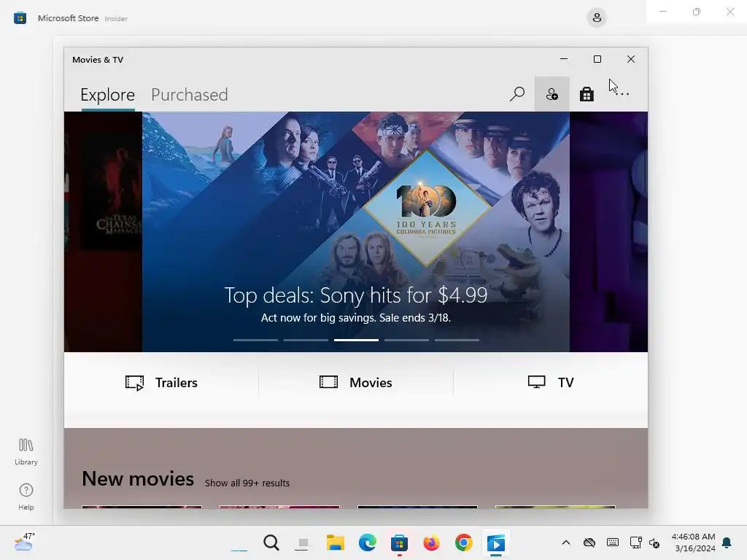Jump to the fifth carousel slide indicator
The image size is (747, 560).
457,340
